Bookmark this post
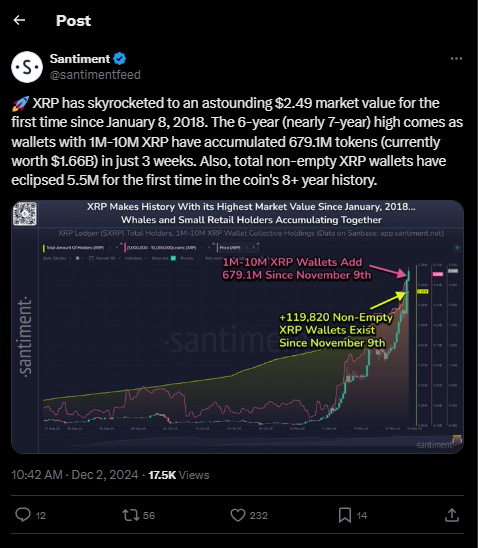Screen dimensions: 478x548 345,515
